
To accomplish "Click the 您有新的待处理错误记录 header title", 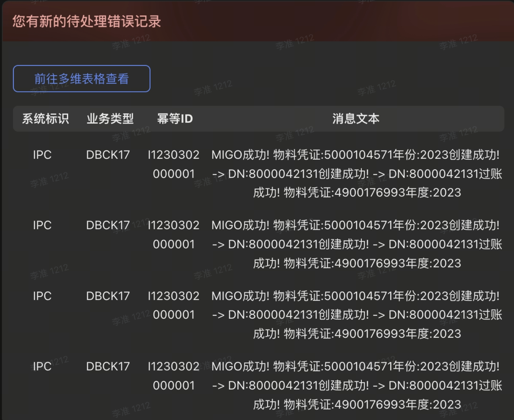I will point(86,21).
